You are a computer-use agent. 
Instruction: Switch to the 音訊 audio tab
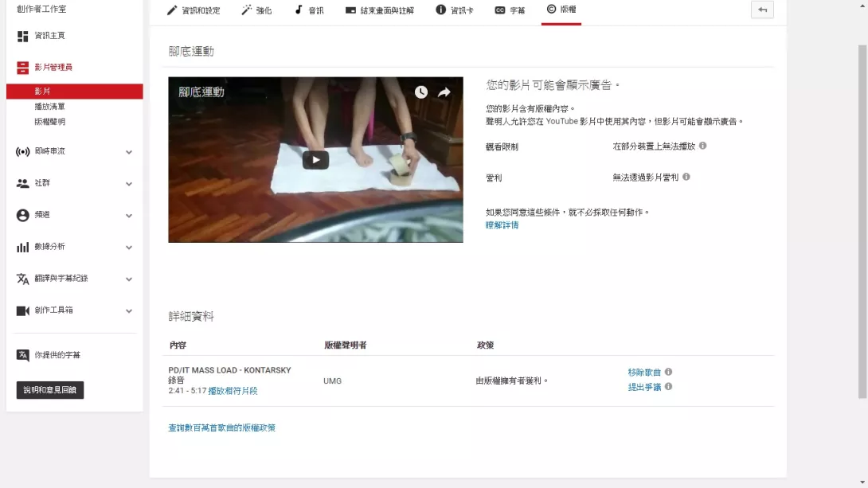pos(309,10)
